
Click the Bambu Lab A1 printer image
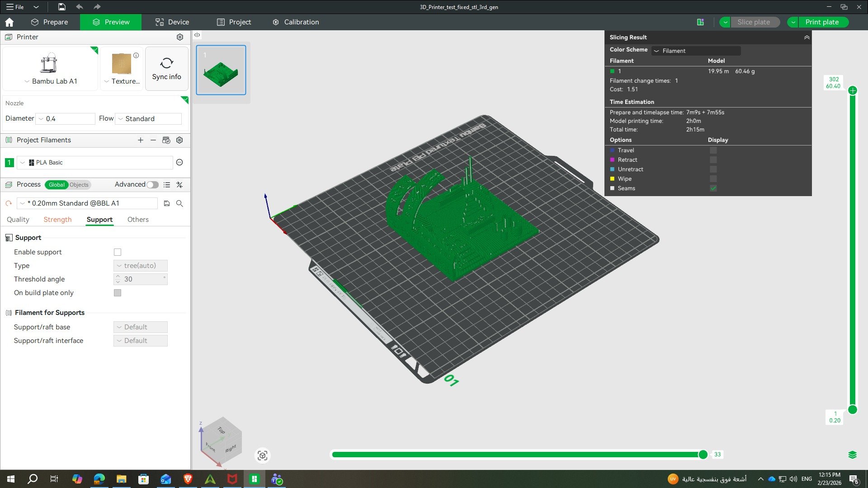[49, 63]
